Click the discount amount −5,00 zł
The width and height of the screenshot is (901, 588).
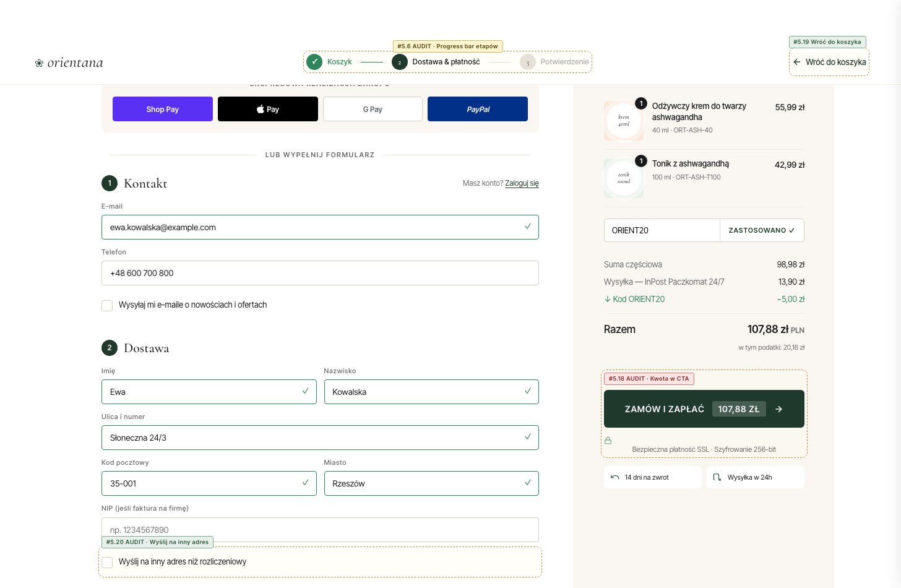(791, 299)
